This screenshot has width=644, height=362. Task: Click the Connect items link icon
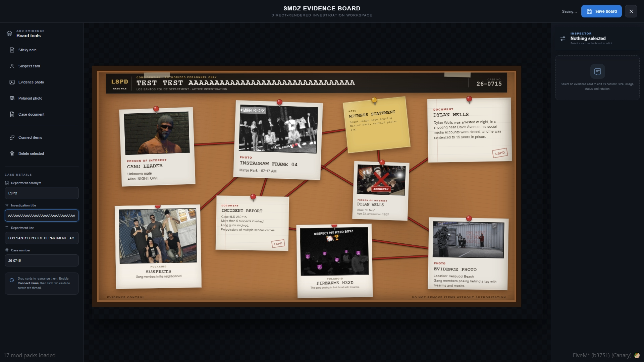12,137
